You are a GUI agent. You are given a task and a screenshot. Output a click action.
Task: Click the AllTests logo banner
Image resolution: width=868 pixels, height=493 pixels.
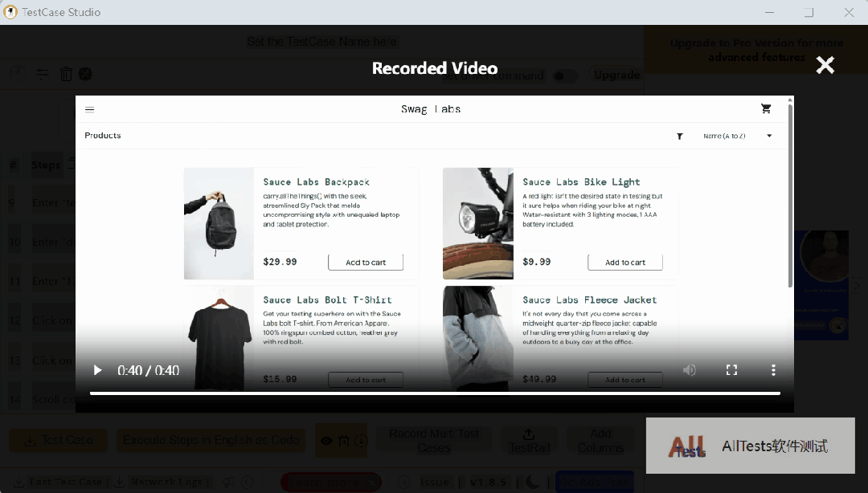(x=750, y=446)
